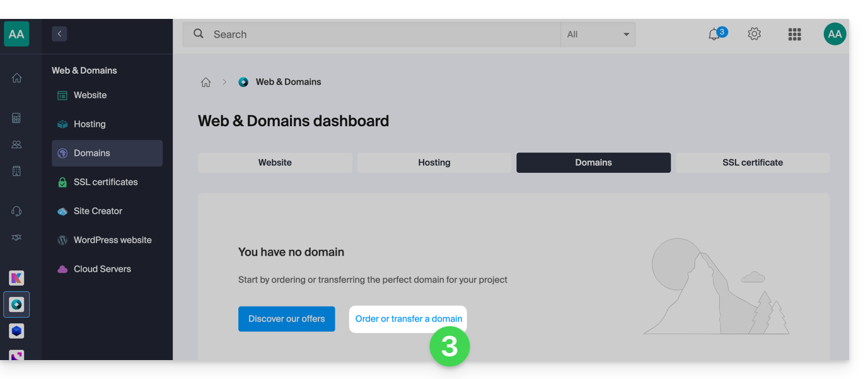868x379 pixels.
Task: Open notifications bell with badge 3
Action: pyautogui.click(x=714, y=35)
